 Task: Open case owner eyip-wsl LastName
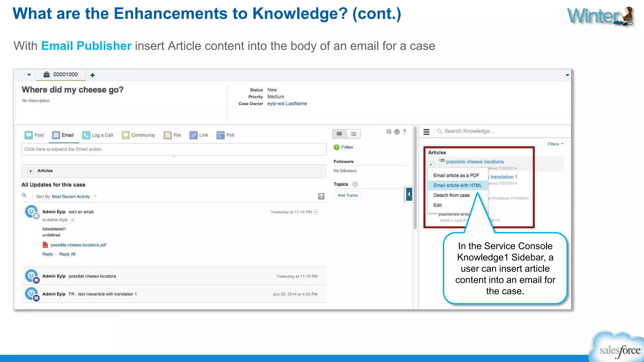pos(287,104)
